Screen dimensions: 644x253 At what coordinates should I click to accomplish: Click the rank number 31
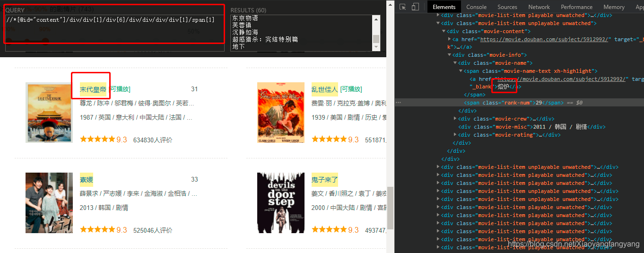[194, 89]
